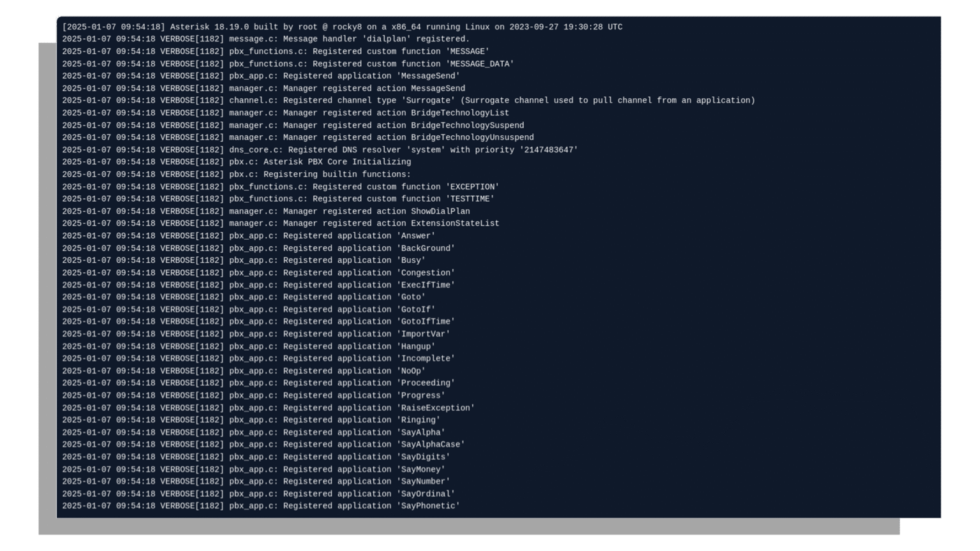Click the Registered application 'Goto' line
980x551 pixels.
tap(244, 297)
